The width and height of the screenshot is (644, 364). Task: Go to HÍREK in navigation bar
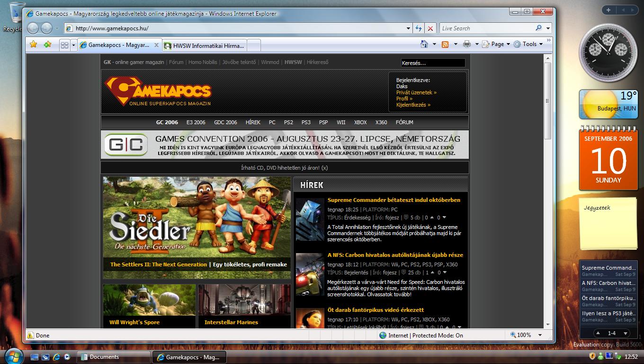253,122
